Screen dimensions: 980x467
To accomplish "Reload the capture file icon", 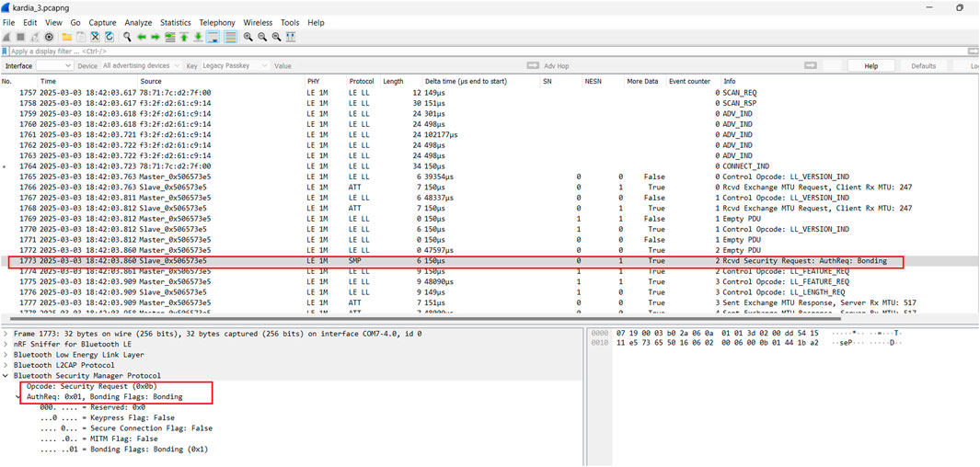I will pos(110,37).
